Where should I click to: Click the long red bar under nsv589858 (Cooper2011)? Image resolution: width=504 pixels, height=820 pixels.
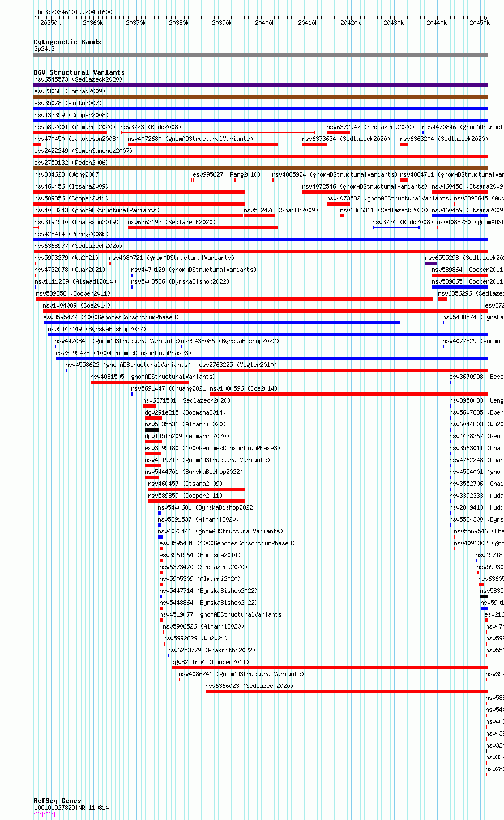coord(234,299)
